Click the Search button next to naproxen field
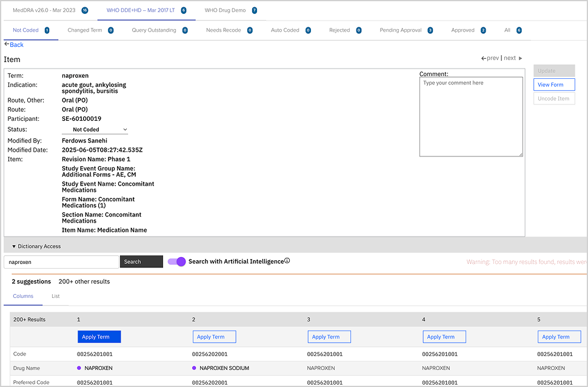The height and width of the screenshot is (387, 588). pyautogui.click(x=141, y=261)
